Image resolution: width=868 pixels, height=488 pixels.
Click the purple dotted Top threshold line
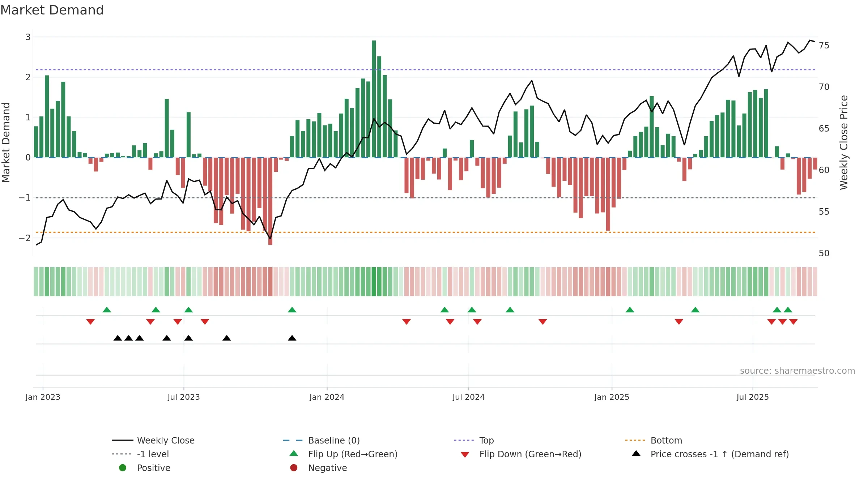[426, 69]
